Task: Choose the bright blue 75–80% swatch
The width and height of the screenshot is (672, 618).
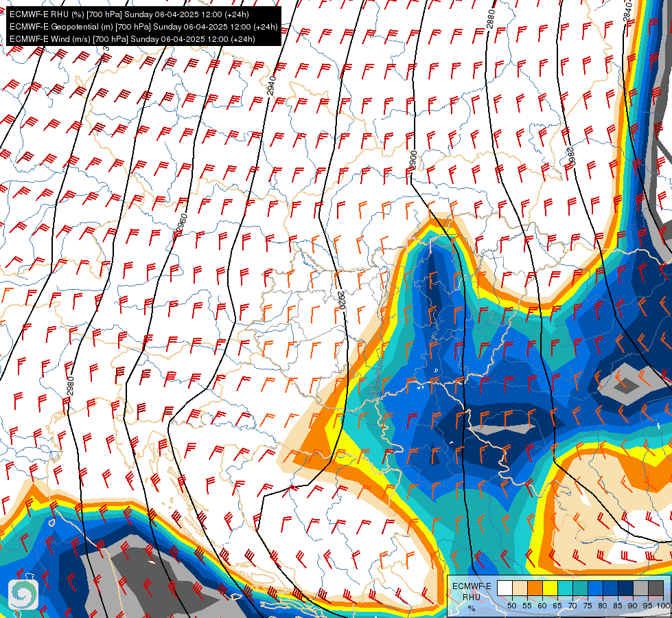Action: [x=596, y=588]
